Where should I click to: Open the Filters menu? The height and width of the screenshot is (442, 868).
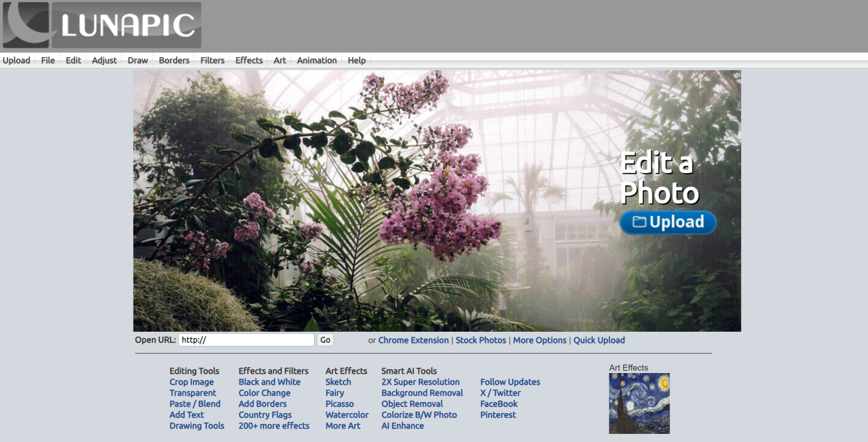coord(212,60)
